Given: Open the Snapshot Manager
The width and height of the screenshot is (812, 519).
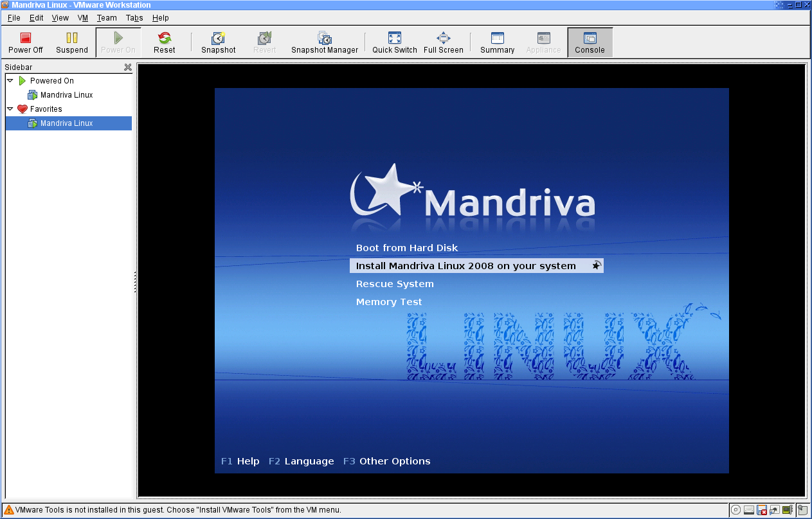Looking at the screenshot, I should 325,42.
